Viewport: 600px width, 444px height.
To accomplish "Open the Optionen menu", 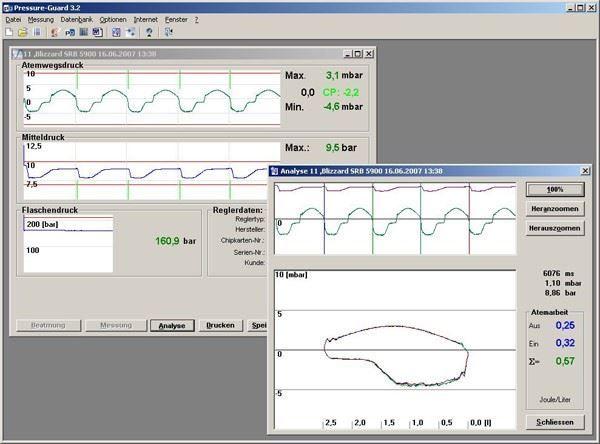I will [113, 19].
